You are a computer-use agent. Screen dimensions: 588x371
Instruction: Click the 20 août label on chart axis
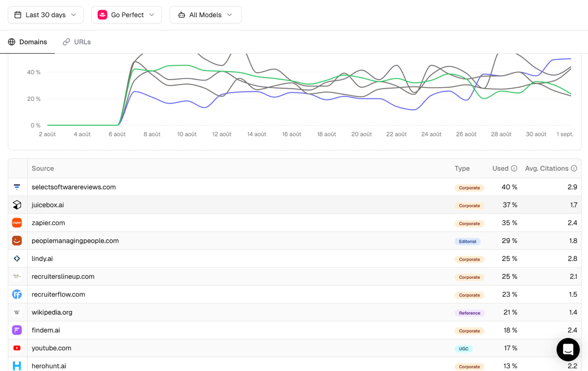click(362, 134)
